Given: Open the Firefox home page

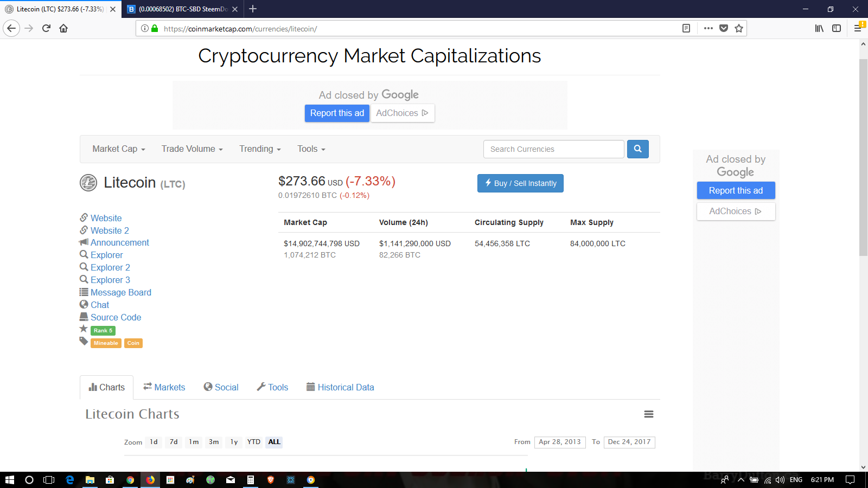Looking at the screenshot, I should click(63, 28).
